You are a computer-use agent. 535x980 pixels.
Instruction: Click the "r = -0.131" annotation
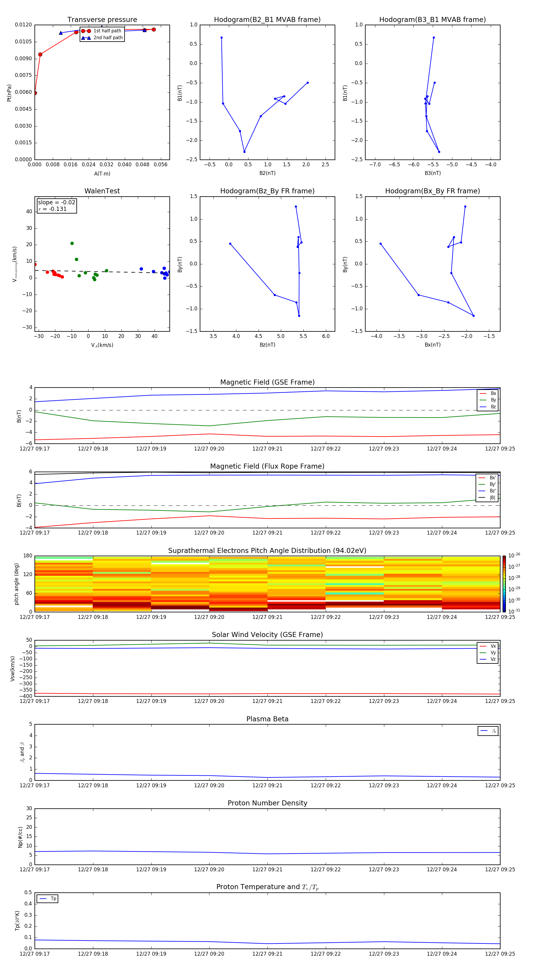point(53,209)
